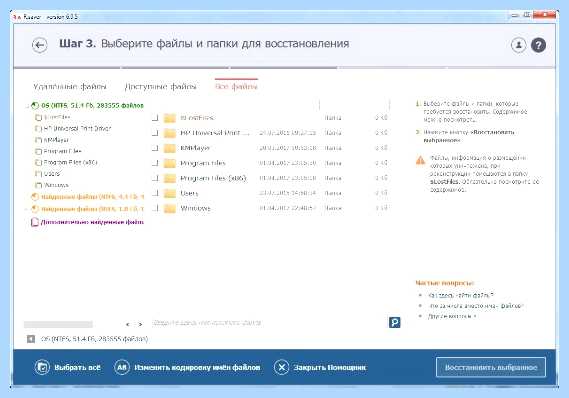Click the right arrow of the tree scrollbar
Screen dimensions: 569x398
point(140,324)
